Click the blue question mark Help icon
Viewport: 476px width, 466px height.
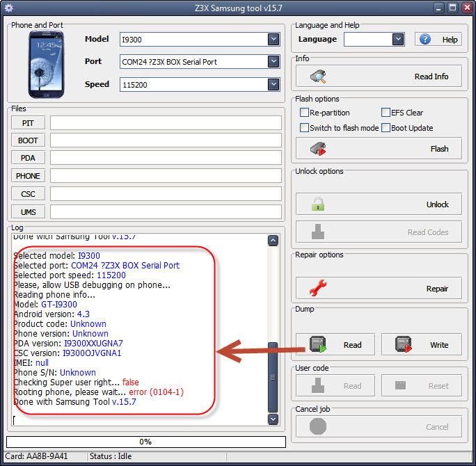coord(425,39)
